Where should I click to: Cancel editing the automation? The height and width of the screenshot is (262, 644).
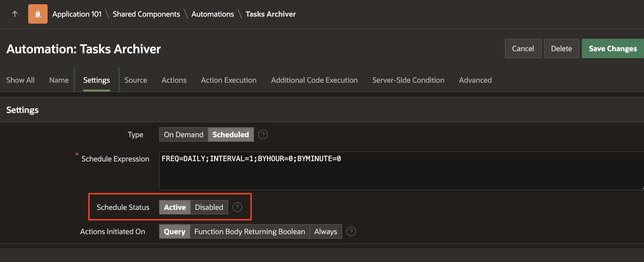click(x=523, y=48)
